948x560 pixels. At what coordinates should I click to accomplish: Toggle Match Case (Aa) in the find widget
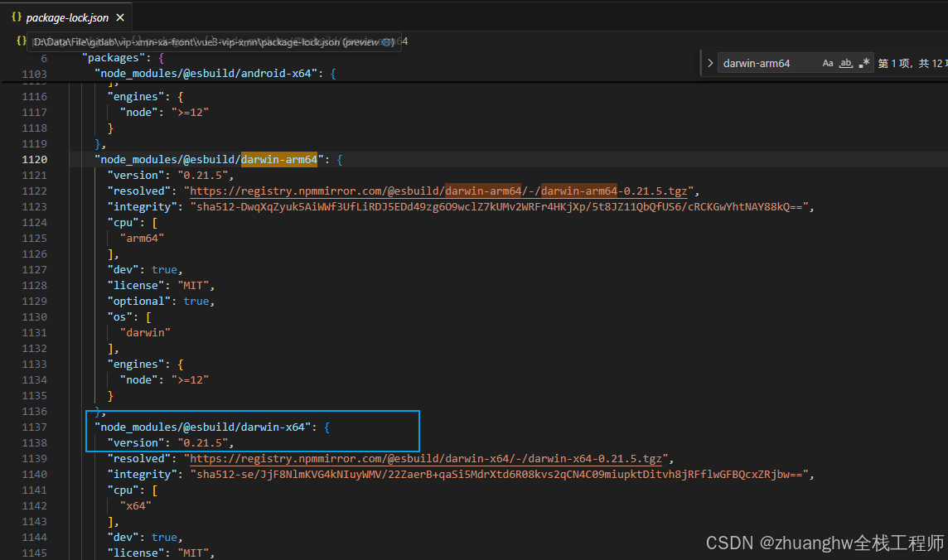[x=828, y=62]
